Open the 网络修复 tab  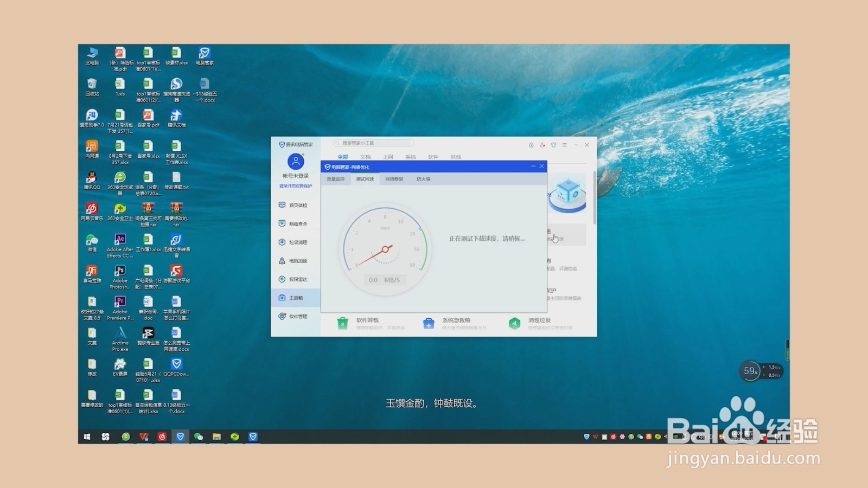394,179
